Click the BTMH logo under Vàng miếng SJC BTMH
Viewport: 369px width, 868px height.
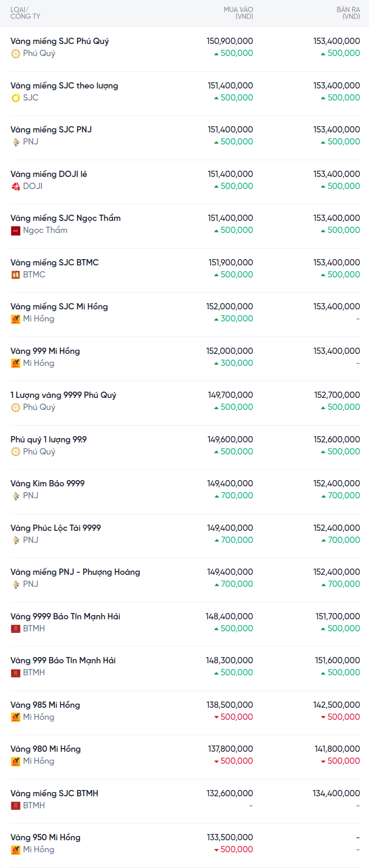tap(16, 806)
